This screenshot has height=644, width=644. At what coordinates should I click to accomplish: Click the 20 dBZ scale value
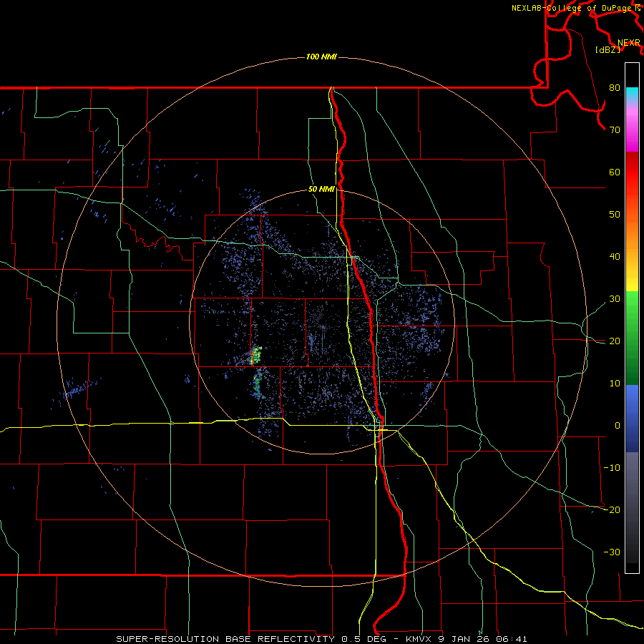click(615, 341)
